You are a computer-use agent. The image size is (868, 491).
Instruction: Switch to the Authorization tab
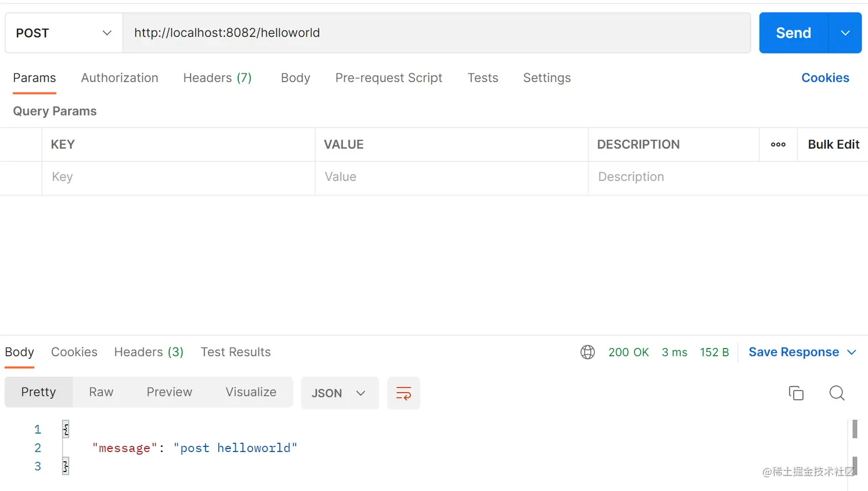(119, 78)
